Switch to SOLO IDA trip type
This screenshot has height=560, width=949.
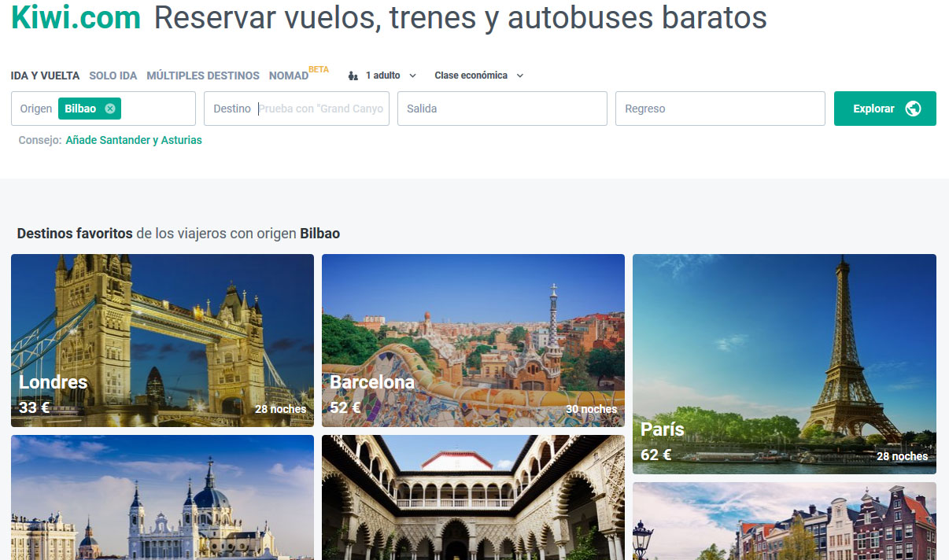pyautogui.click(x=113, y=76)
